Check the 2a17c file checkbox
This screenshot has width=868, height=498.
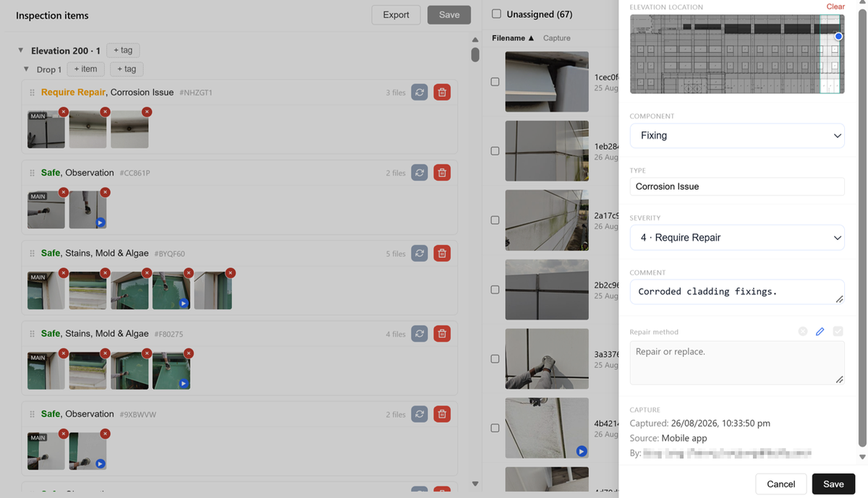[495, 220]
